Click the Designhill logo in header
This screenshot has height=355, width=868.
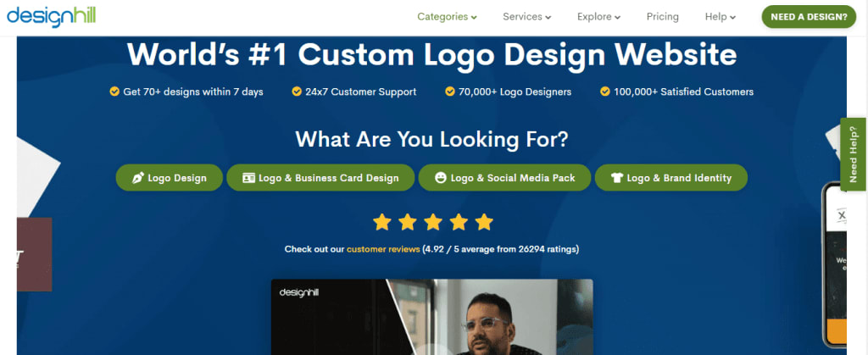pos(52,16)
